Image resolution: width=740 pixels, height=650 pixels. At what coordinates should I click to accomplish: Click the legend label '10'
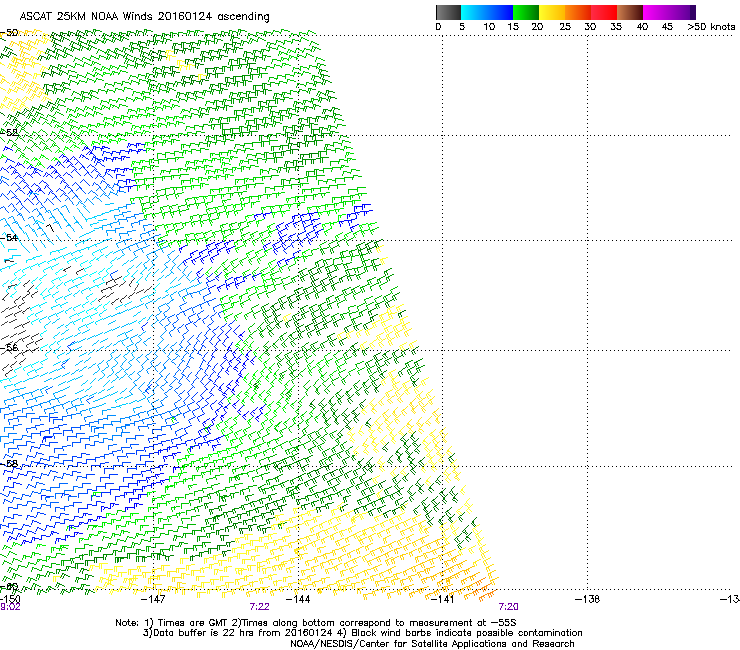pyautogui.click(x=489, y=27)
